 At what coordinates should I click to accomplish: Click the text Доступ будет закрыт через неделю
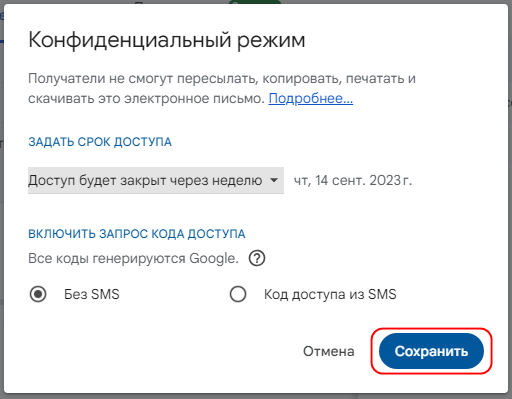click(145, 180)
